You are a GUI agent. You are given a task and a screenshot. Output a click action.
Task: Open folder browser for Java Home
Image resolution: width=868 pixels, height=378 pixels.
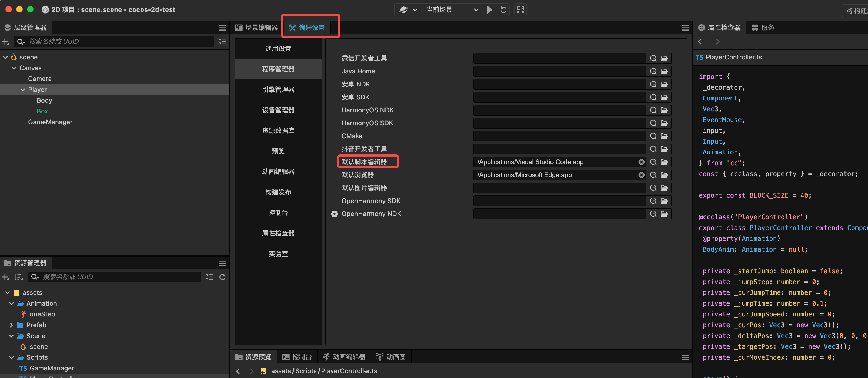point(664,71)
